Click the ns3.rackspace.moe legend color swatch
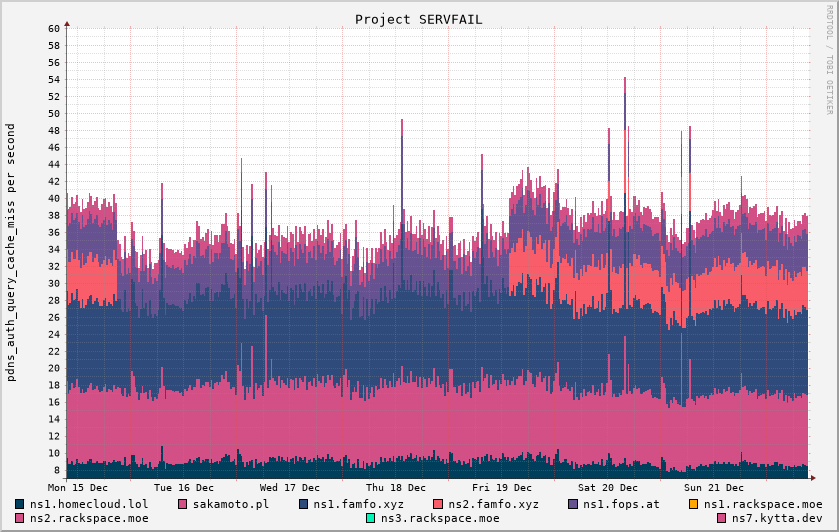839x532 pixels. click(x=371, y=518)
